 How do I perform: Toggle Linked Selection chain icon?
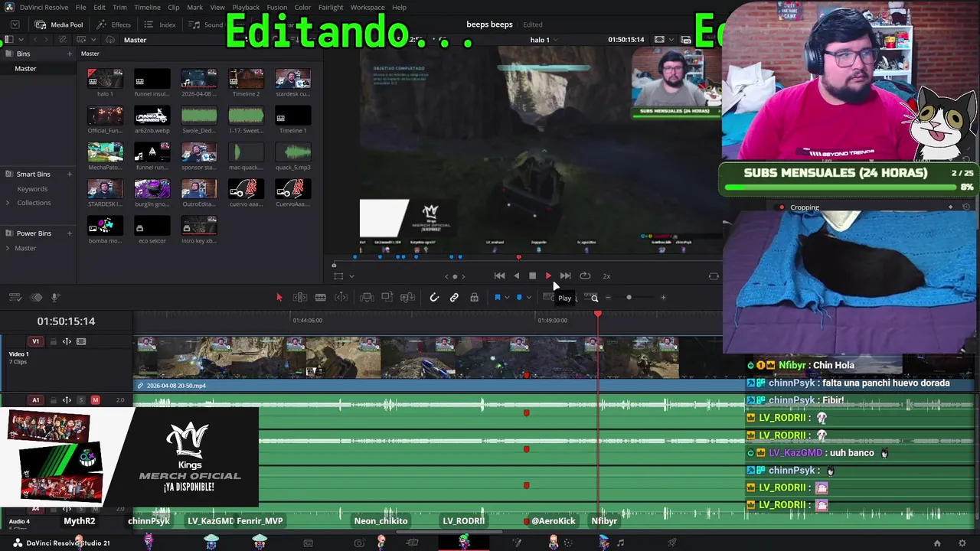click(454, 298)
